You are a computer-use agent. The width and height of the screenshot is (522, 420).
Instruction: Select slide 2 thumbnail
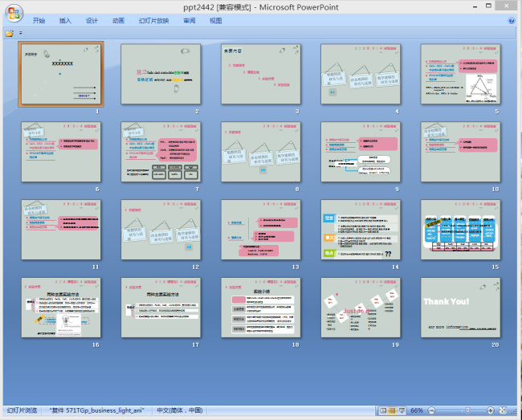[161, 74]
